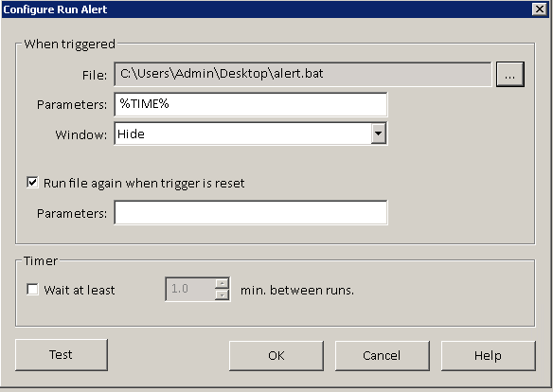
Task: Confirm settings with the OK button
Action: coord(276,355)
